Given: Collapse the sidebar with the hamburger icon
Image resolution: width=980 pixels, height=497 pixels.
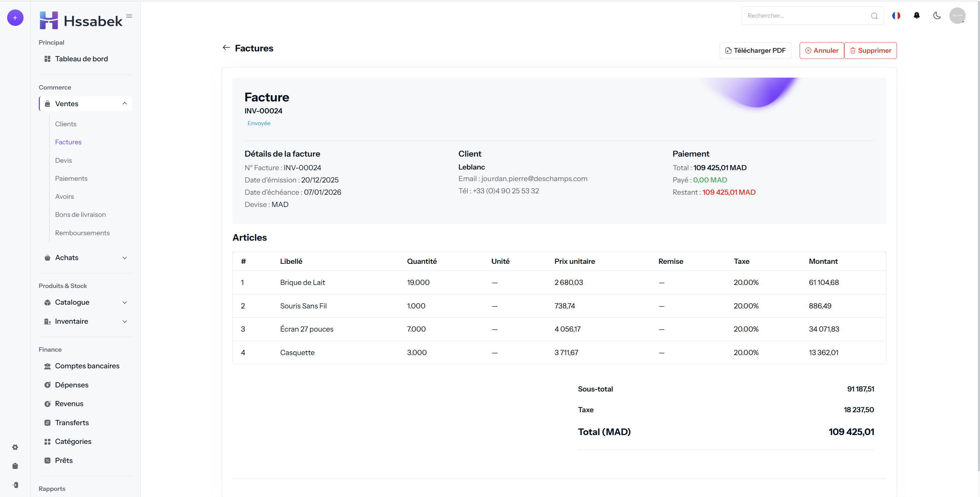Looking at the screenshot, I should tap(129, 16).
